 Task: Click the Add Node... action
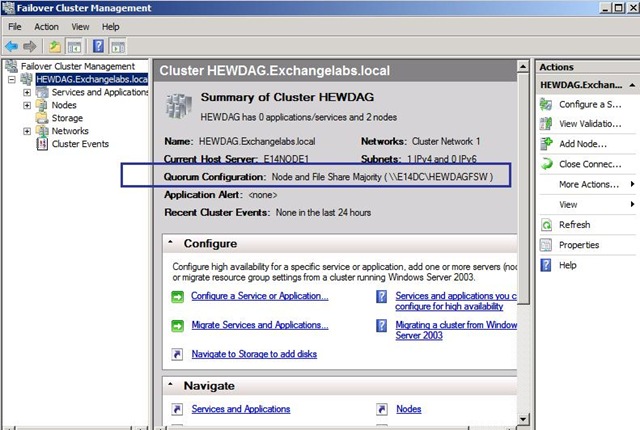[583, 144]
